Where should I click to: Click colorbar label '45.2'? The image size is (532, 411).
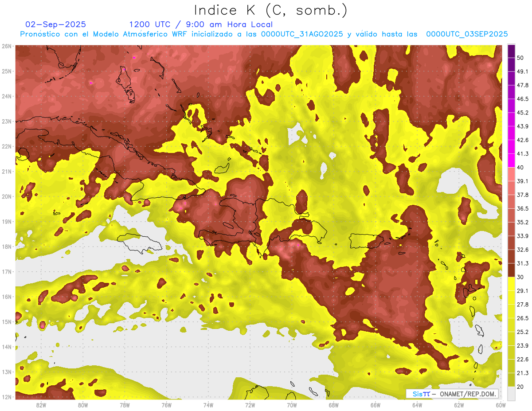(523, 113)
